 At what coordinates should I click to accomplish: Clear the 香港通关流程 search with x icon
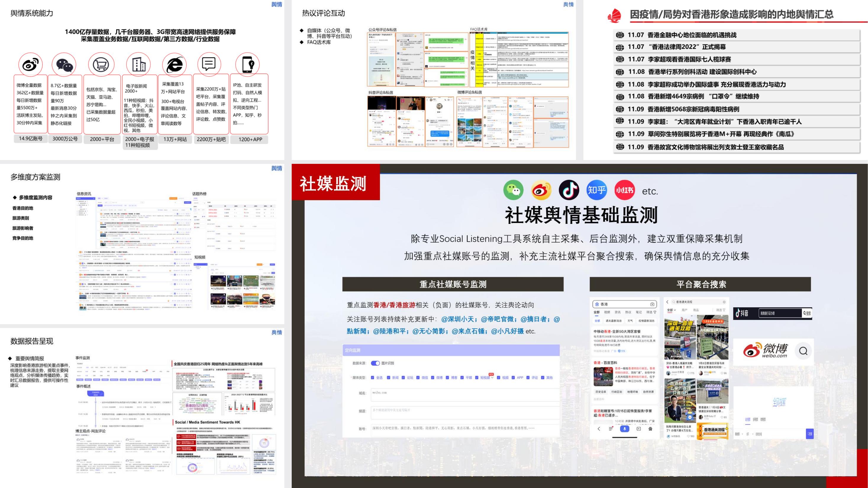pos(725,302)
